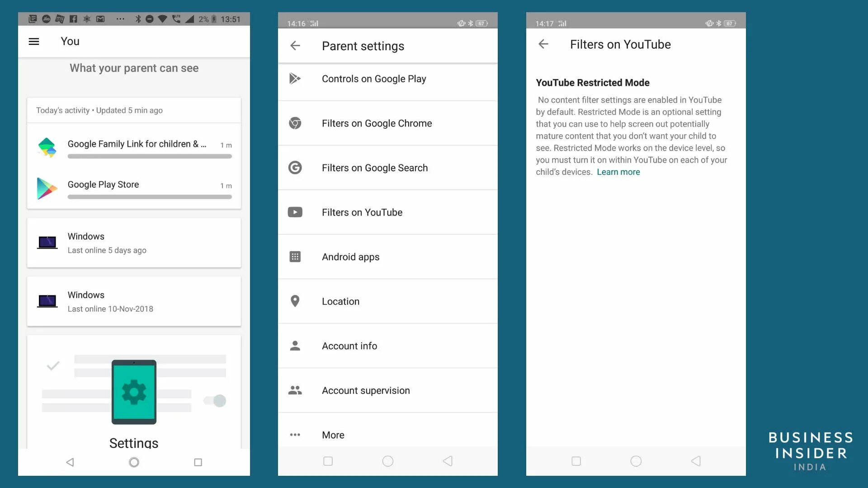868x488 pixels.
Task: Tap YouTube Restricted Mode heading
Action: 593,83
